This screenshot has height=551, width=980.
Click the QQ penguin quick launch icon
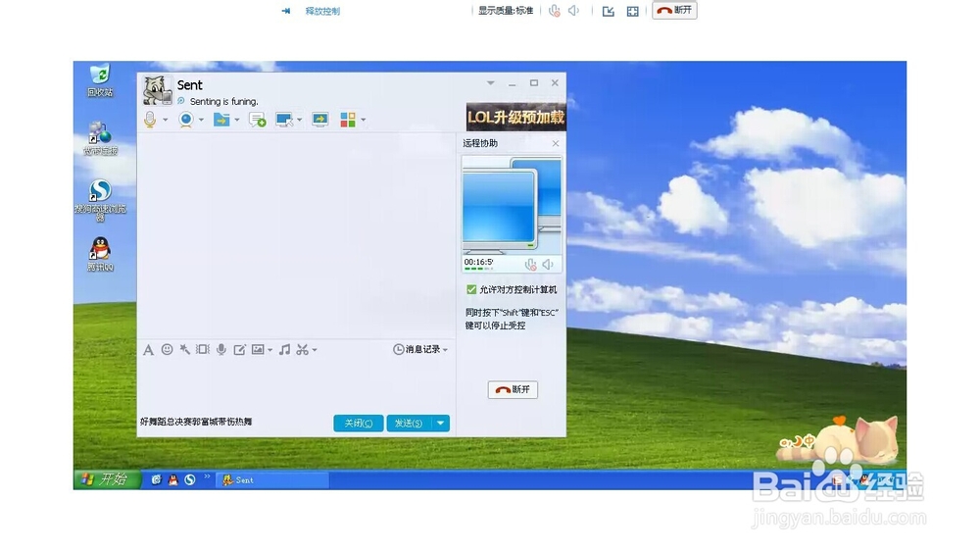[173, 479]
